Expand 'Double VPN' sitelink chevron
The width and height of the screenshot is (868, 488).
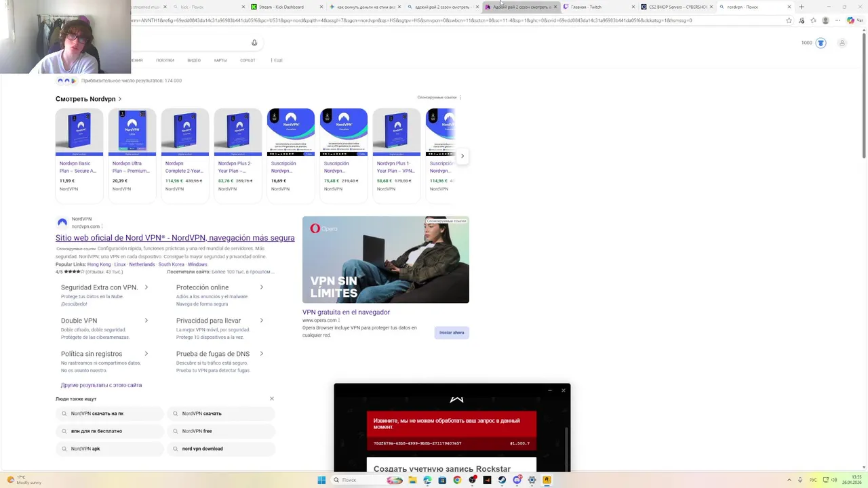(x=146, y=321)
